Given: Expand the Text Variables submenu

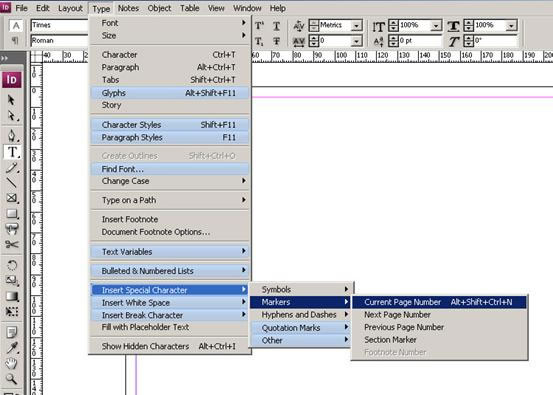Looking at the screenshot, I should tap(170, 251).
